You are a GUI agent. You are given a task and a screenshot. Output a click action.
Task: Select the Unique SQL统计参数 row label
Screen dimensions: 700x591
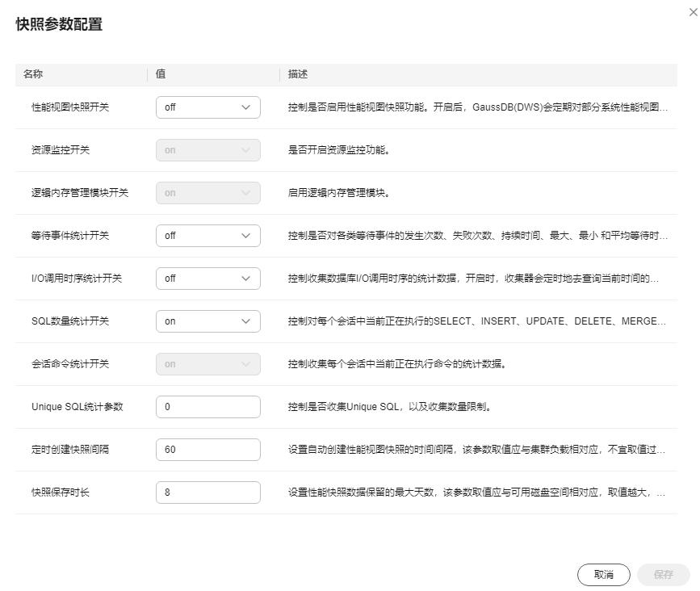pyautogui.click(x=78, y=407)
